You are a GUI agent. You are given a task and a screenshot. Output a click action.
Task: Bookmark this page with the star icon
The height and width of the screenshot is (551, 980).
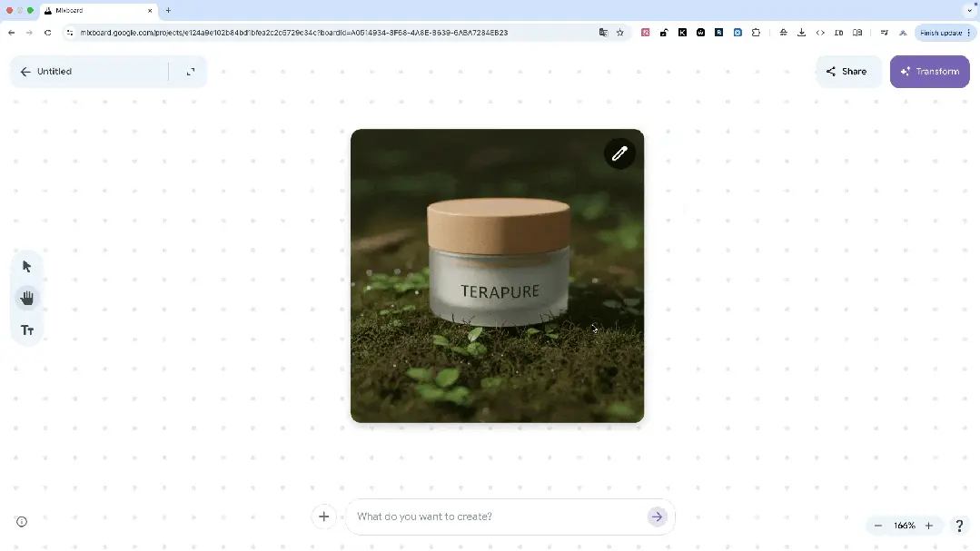click(x=620, y=33)
